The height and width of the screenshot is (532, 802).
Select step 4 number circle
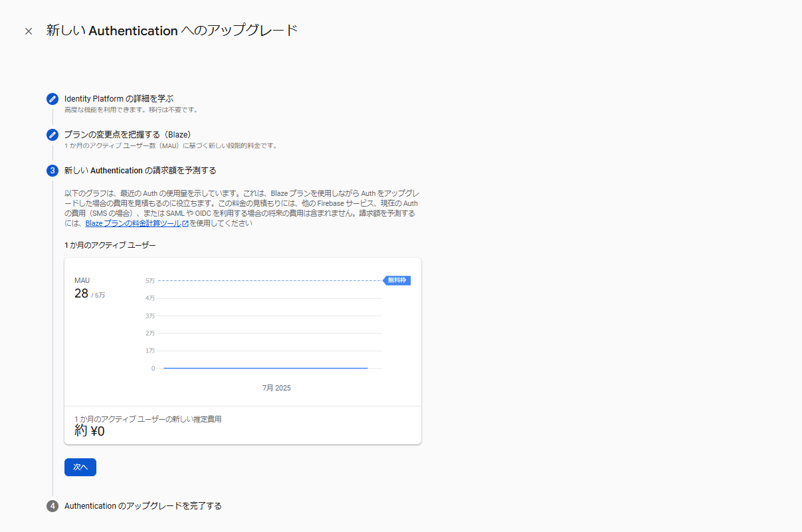point(52,506)
